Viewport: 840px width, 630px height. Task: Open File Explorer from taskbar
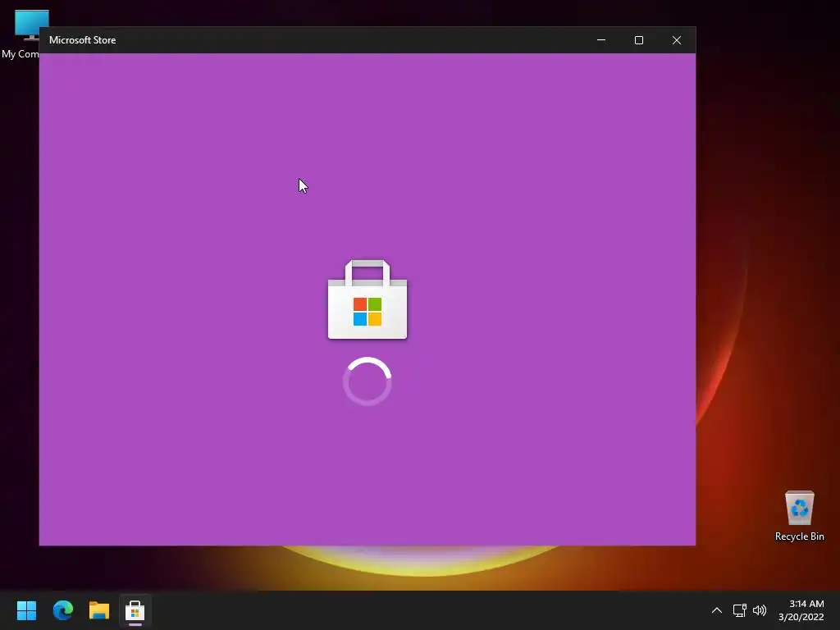pyautogui.click(x=99, y=610)
